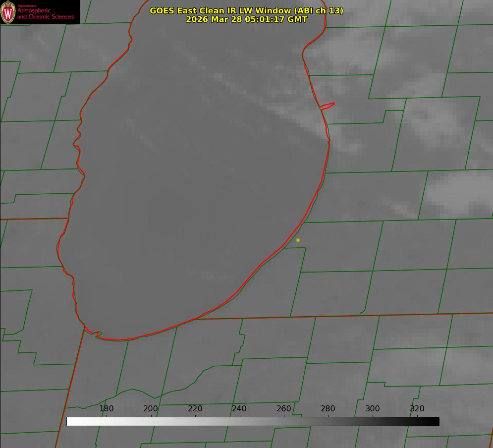Click the "(ABI ch 13)" text in title
Viewport: 493px width, 448px height.
click(319, 10)
